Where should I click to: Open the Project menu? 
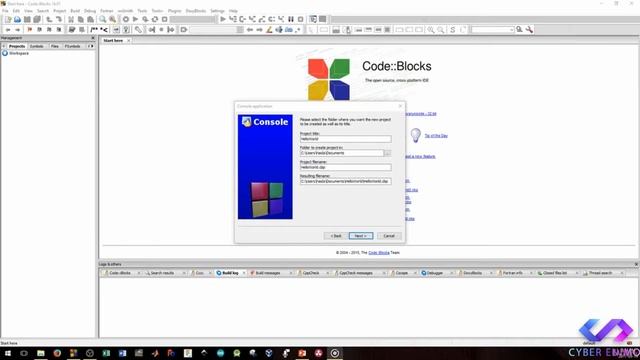(x=60, y=11)
